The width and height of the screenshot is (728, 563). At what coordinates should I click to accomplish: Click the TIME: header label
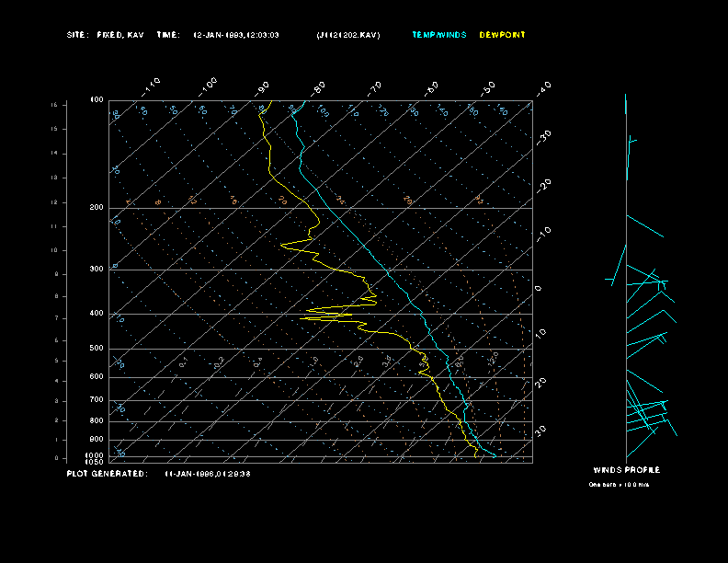coord(168,35)
